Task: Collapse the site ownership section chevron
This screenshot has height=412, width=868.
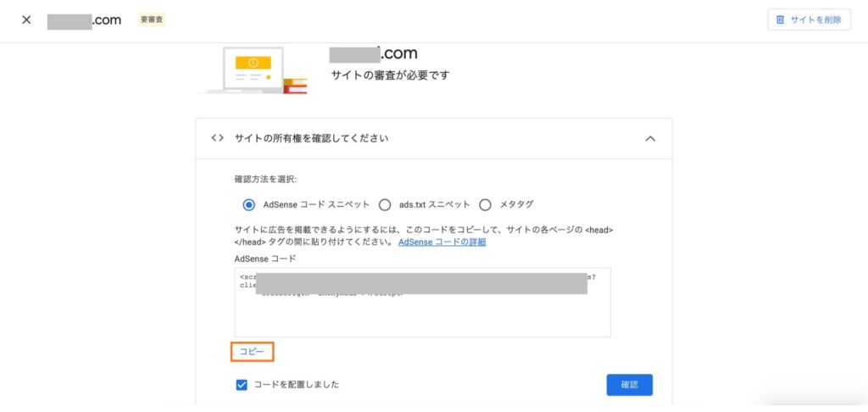Action: [650, 138]
